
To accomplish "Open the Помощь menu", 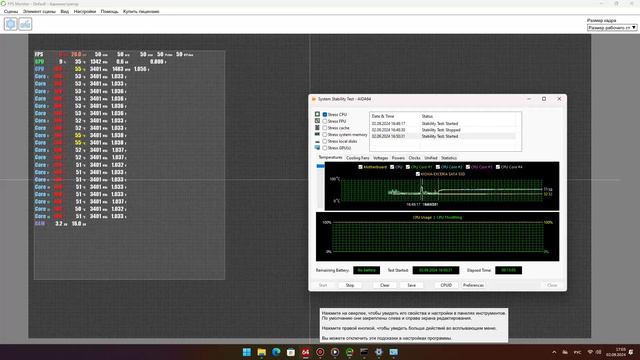I will pyautogui.click(x=109, y=11).
